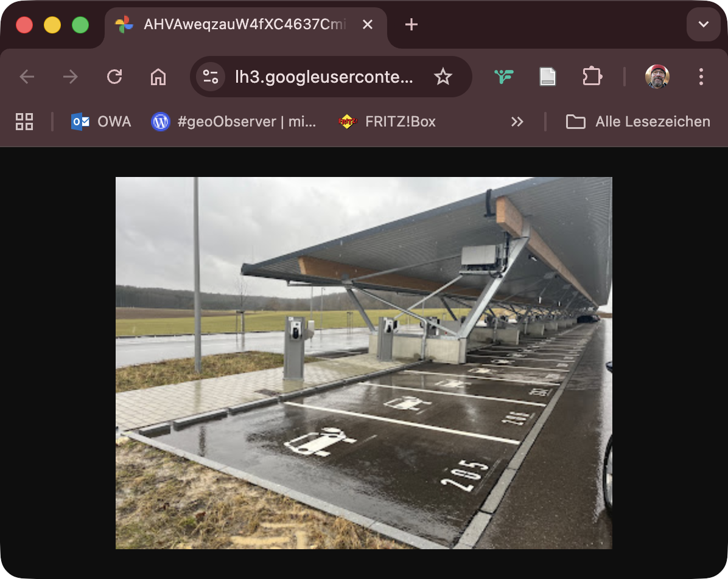Image resolution: width=728 pixels, height=579 pixels.
Task: Open the profile avatar menu
Action: (657, 77)
